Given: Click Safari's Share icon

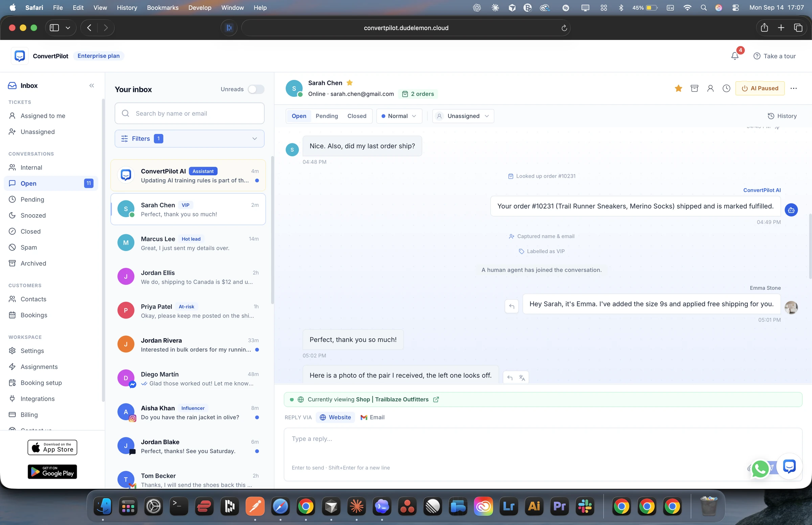Looking at the screenshot, I should [x=764, y=28].
